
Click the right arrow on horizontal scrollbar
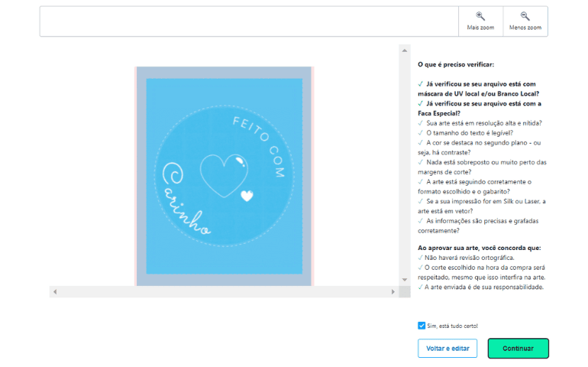(393, 291)
